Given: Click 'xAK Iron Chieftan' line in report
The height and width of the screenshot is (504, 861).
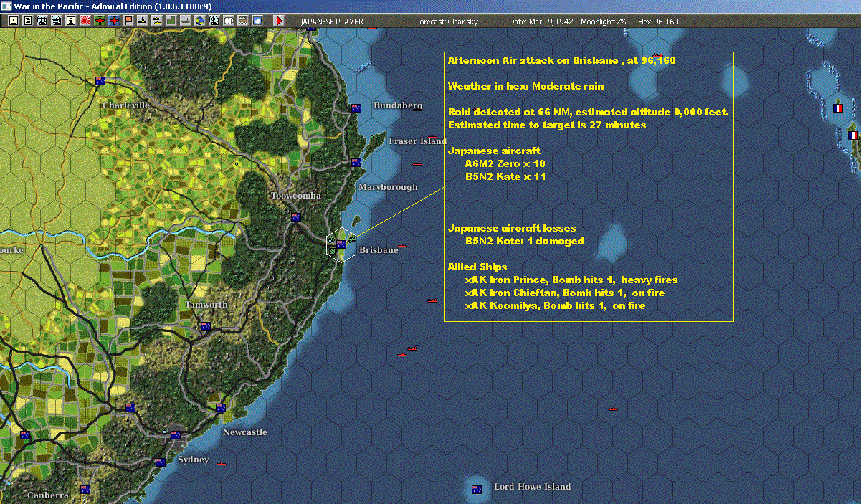Looking at the screenshot, I should pos(564,293).
